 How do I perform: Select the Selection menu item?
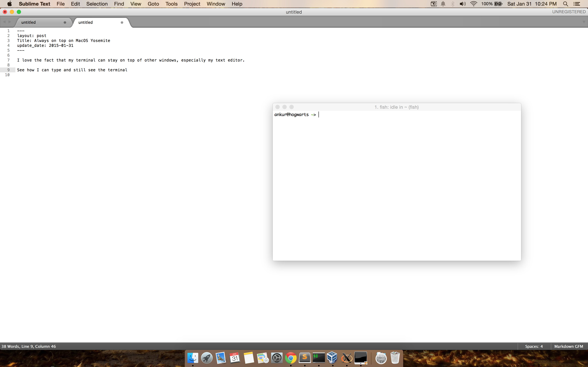[x=97, y=4]
